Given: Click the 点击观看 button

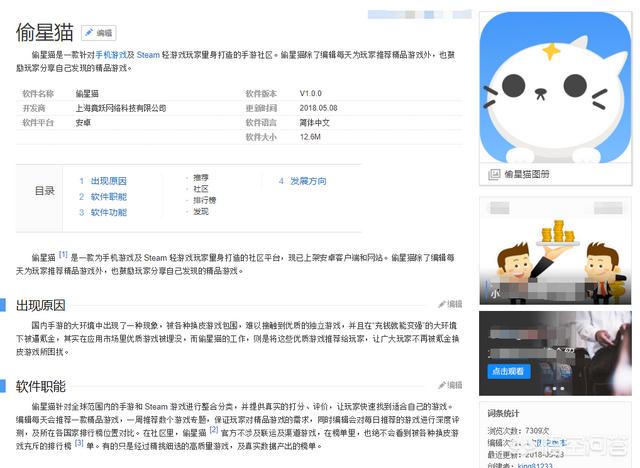Looking at the screenshot, I should coord(509,372).
